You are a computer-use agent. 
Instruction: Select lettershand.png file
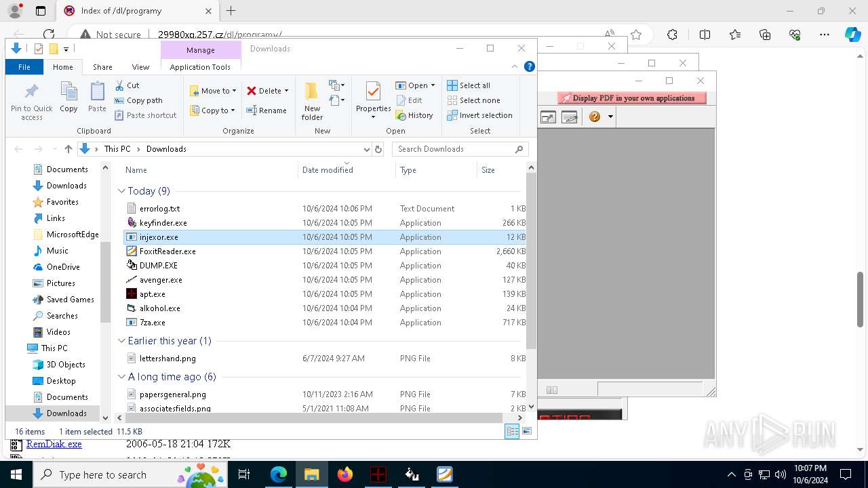tap(167, 359)
